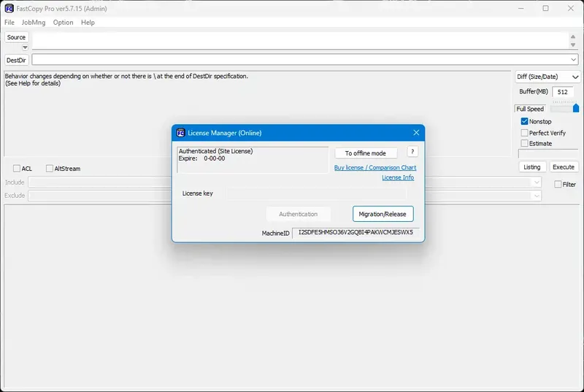The height and width of the screenshot is (392, 584).
Task: Click the Include filter field
Action: pos(285,182)
